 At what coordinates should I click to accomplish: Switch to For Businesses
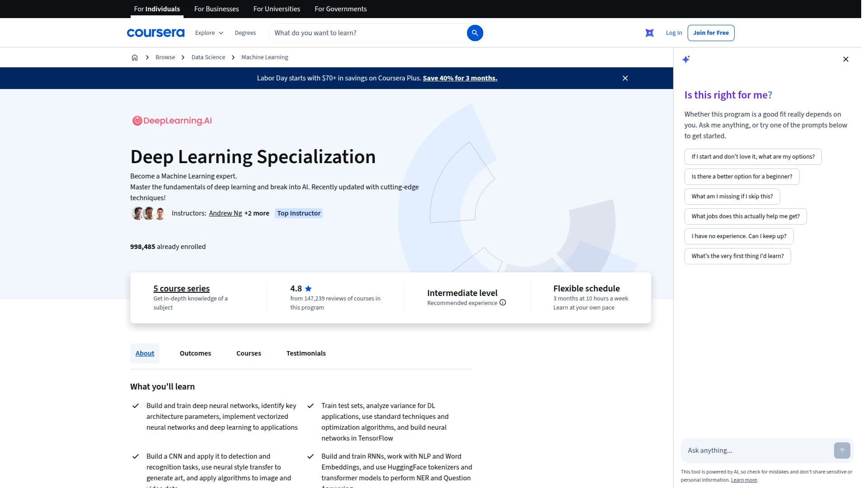217,9
